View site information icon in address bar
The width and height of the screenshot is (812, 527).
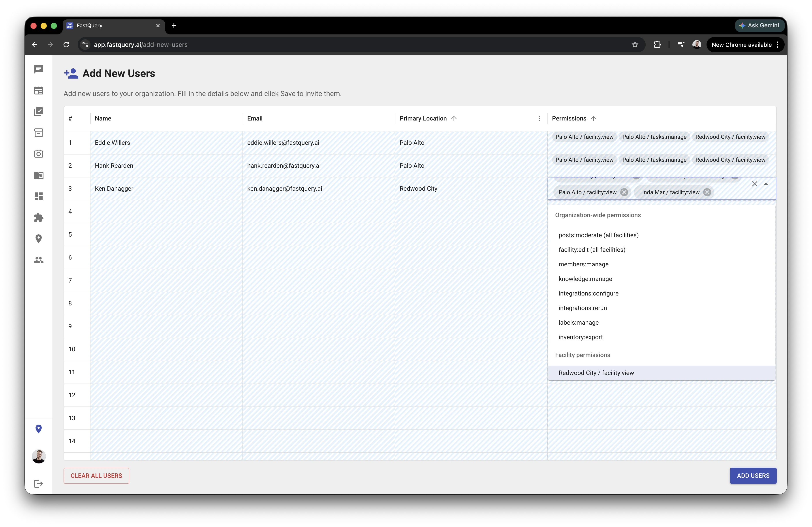85,45
